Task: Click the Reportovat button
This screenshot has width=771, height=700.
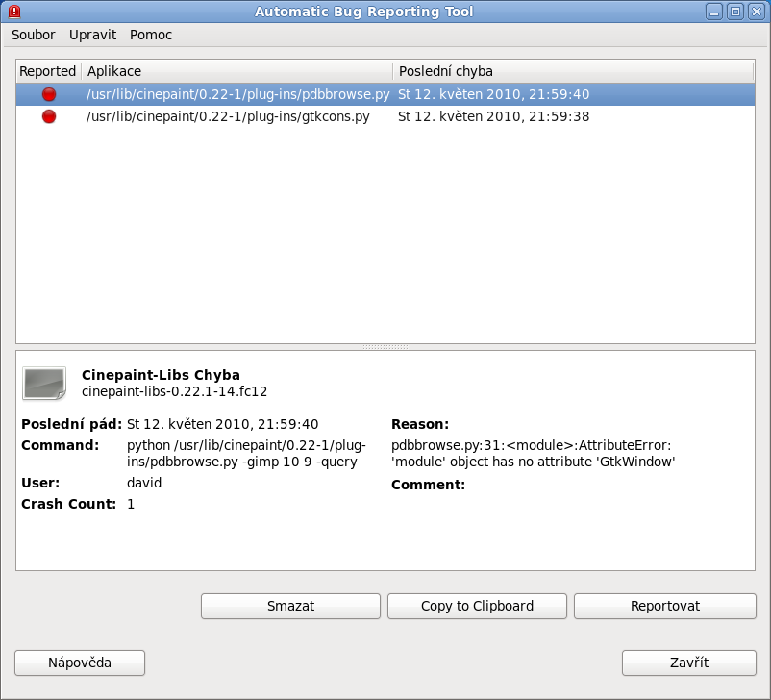Action: 665,606
